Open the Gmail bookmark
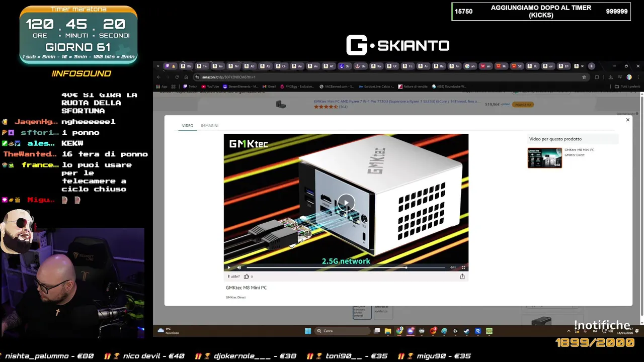Viewport: 644px width, 362px height. pyautogui.click(x=269, y=86)
